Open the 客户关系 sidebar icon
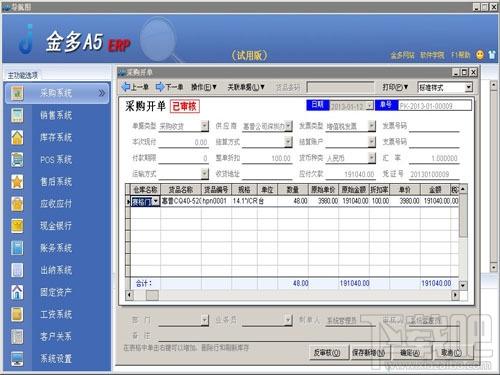 [x=17, y=336]
